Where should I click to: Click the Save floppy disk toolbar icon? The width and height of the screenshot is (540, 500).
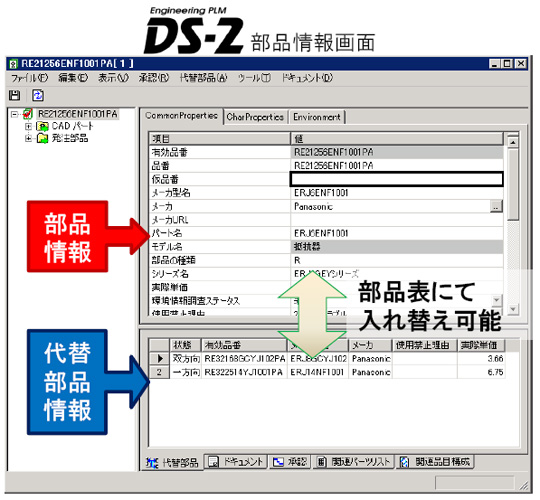click(14, 95)
